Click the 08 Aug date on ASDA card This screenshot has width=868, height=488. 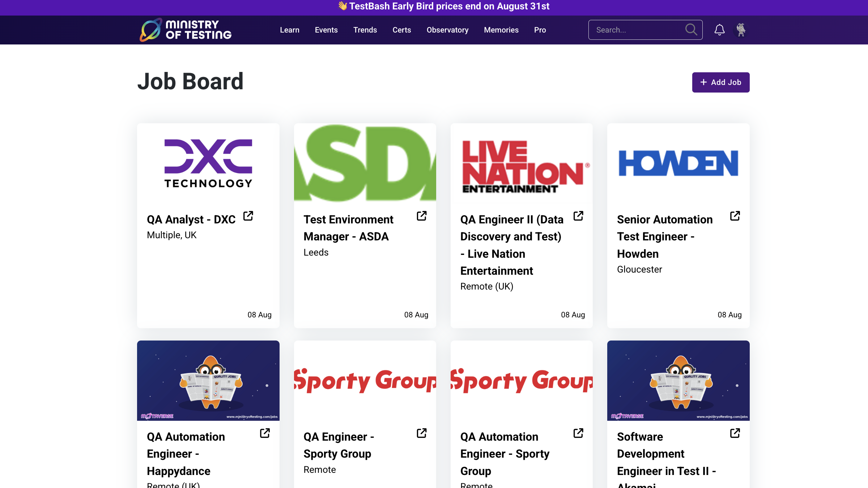416,315
